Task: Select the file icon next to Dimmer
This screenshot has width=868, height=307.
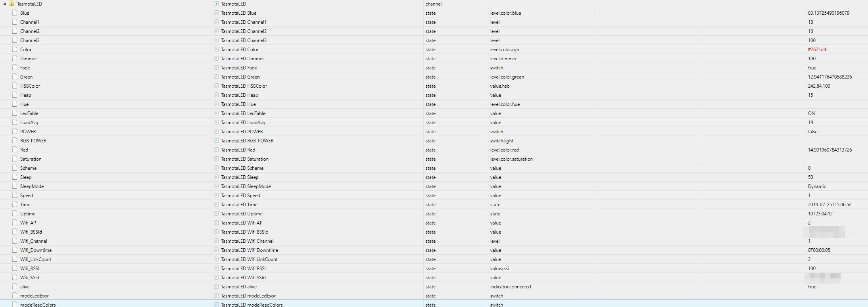Action: (15, 58)
